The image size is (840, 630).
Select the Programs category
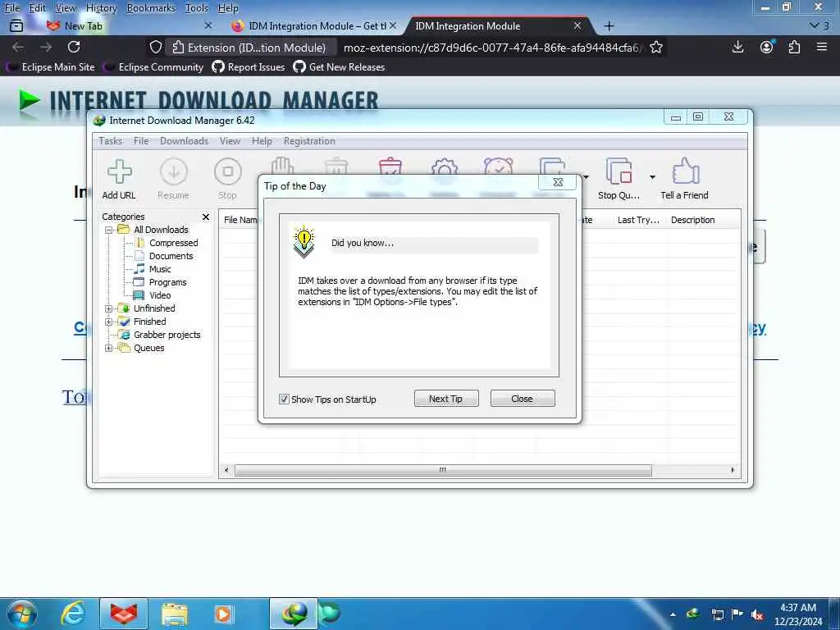(167, 282)
